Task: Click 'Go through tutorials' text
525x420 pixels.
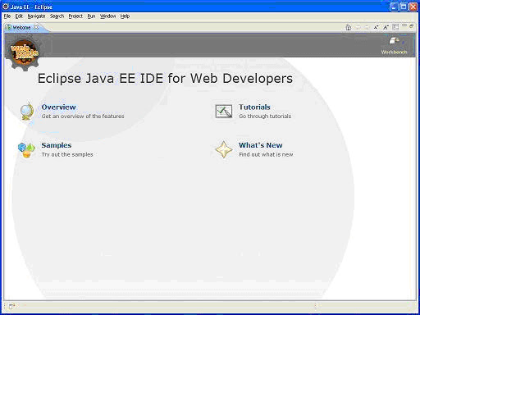Action: 265,116
